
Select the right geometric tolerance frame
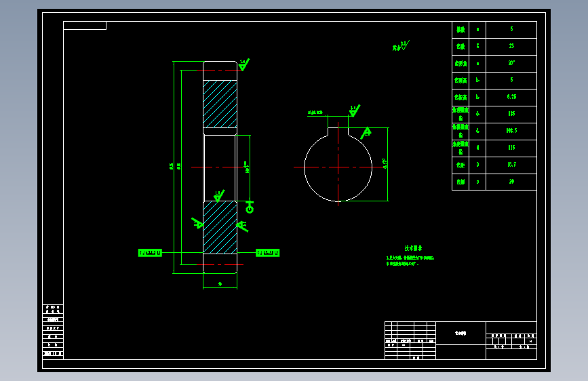click(x=268, y=253)
